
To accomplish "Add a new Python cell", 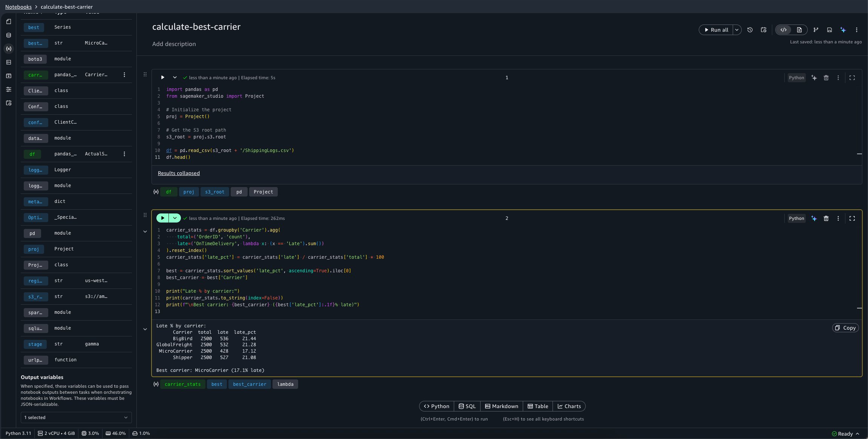I will tap(436, 406).
